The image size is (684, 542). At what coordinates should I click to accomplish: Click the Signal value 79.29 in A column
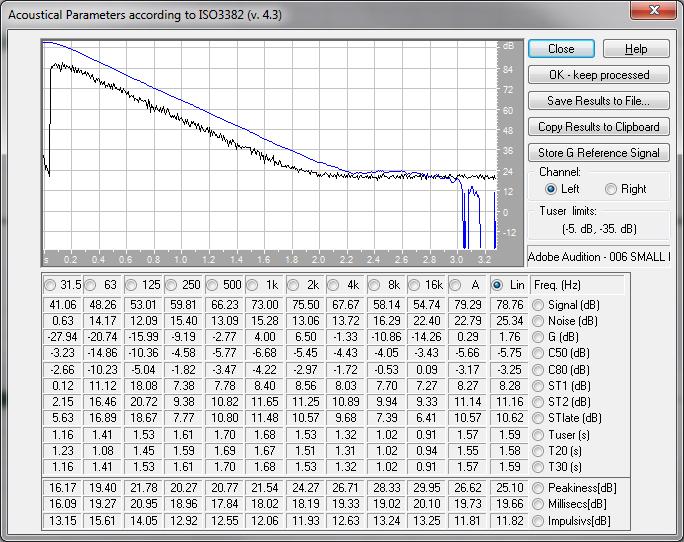click(468, 305)
